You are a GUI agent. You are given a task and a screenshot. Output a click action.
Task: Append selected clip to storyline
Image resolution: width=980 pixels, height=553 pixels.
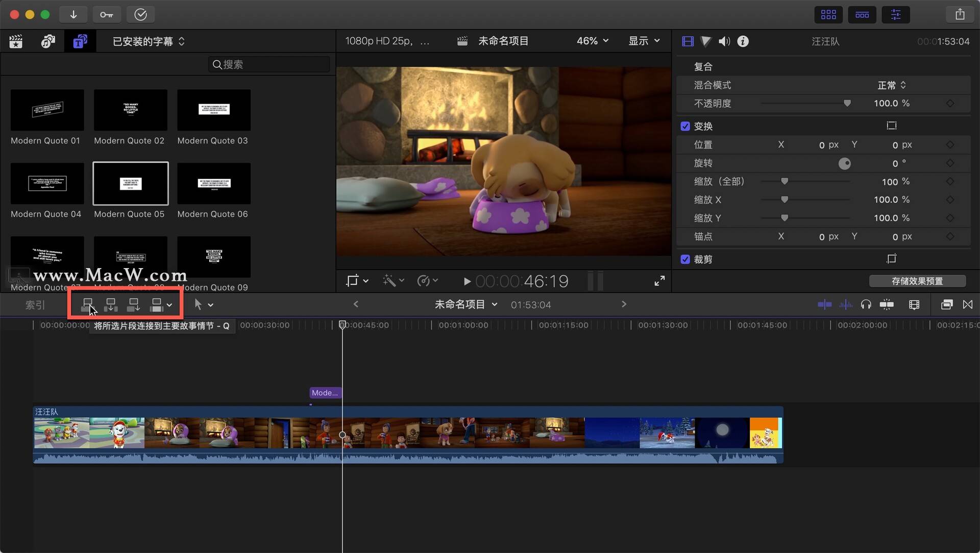coord(134,305)
